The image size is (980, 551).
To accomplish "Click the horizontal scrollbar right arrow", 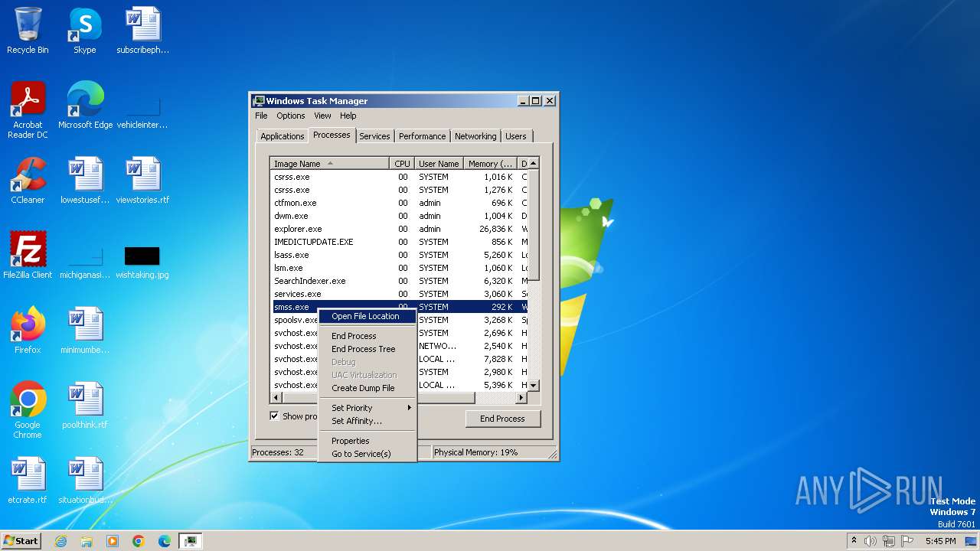I will point(521,398).
